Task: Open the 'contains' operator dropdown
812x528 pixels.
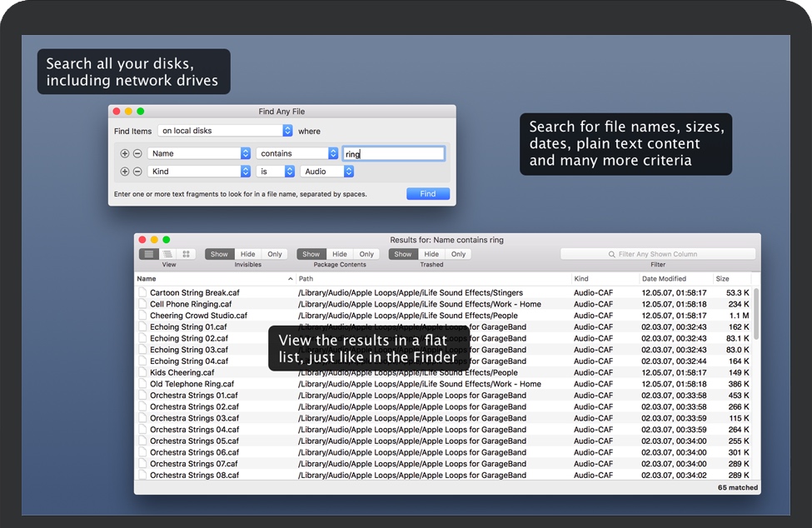Action: click(x=296, y=153)
